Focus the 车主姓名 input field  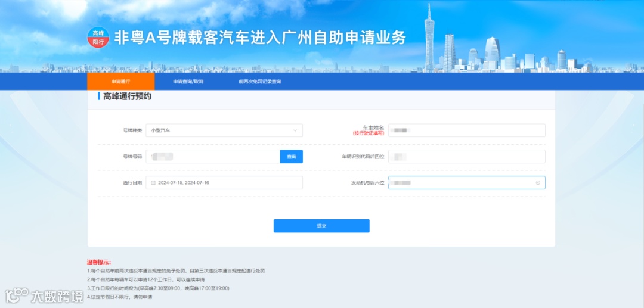(x=466, y=130)
